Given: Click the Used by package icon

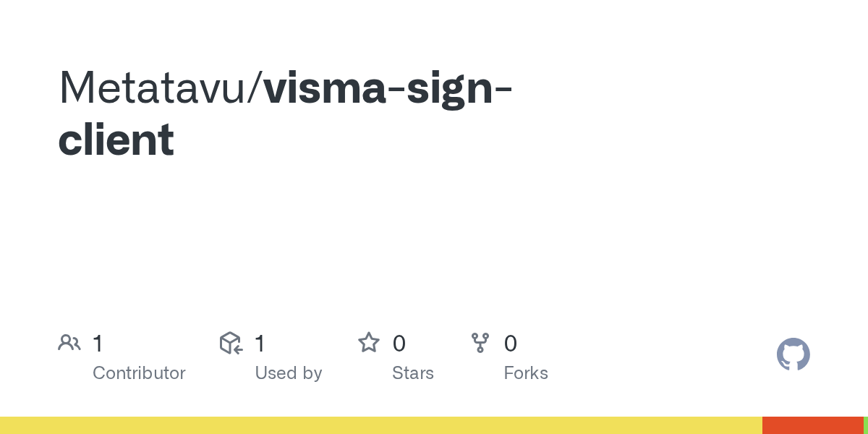Looking at the screenshot, I should coord(231,343).
